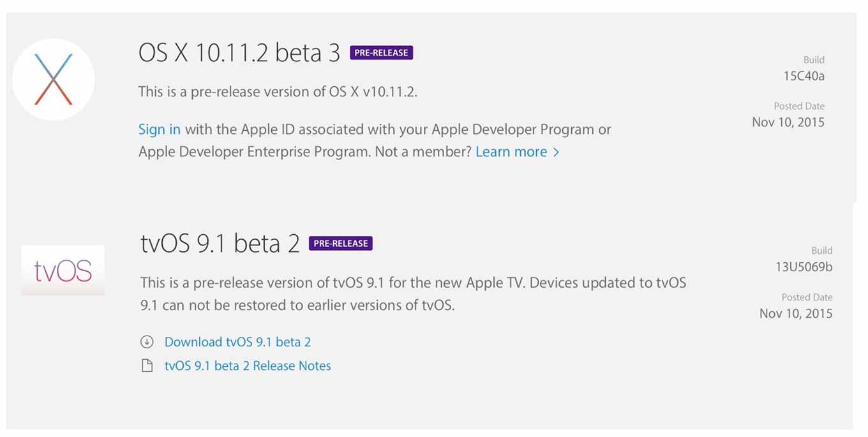The image size is (868, 437).
Task: Click the OS X El Capitan logo icon
Action: point(54,80)
